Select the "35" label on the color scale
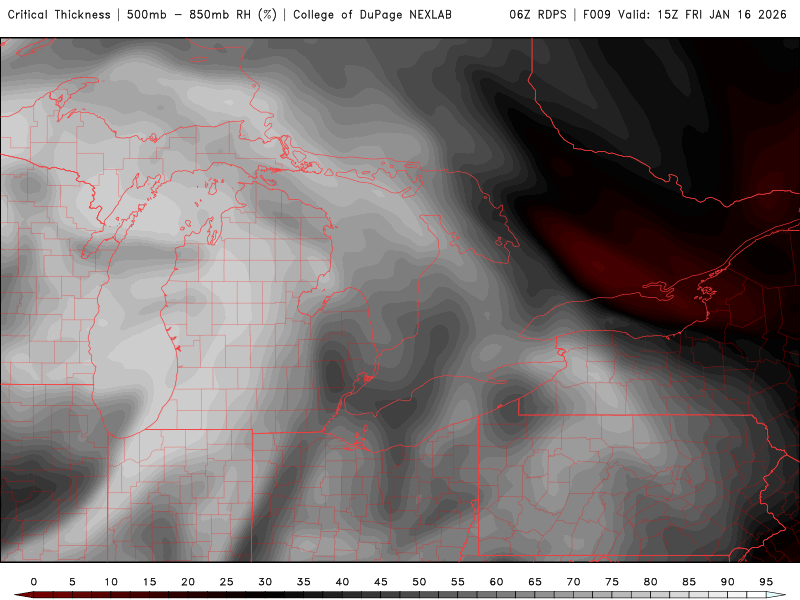Image resolution: width=800 pixels, height=600 pixels. pos(304,582)
